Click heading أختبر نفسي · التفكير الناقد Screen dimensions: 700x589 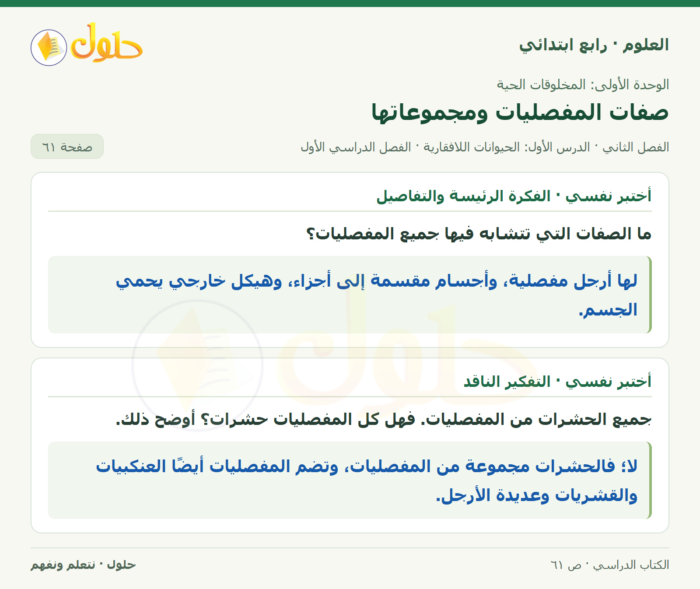(557, 381)
